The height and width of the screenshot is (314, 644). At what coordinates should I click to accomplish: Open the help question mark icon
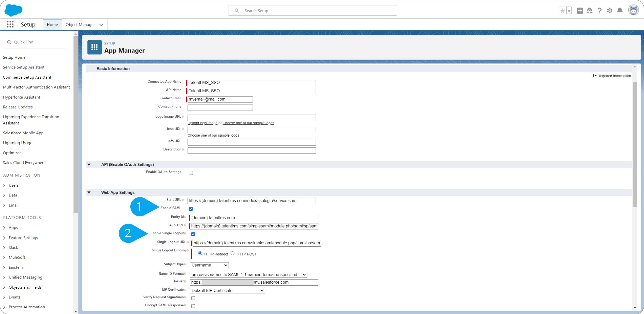coord(599,11)
